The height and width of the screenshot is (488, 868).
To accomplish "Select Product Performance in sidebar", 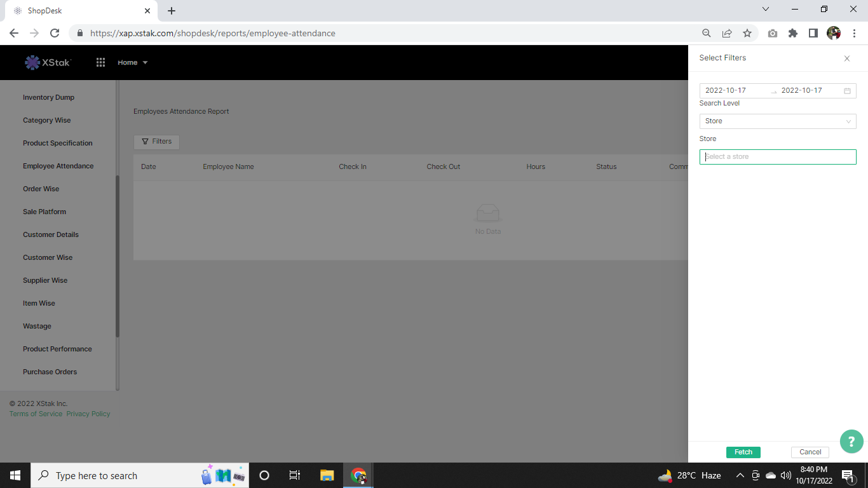I will pyautogui.click(x=57, y=349).
